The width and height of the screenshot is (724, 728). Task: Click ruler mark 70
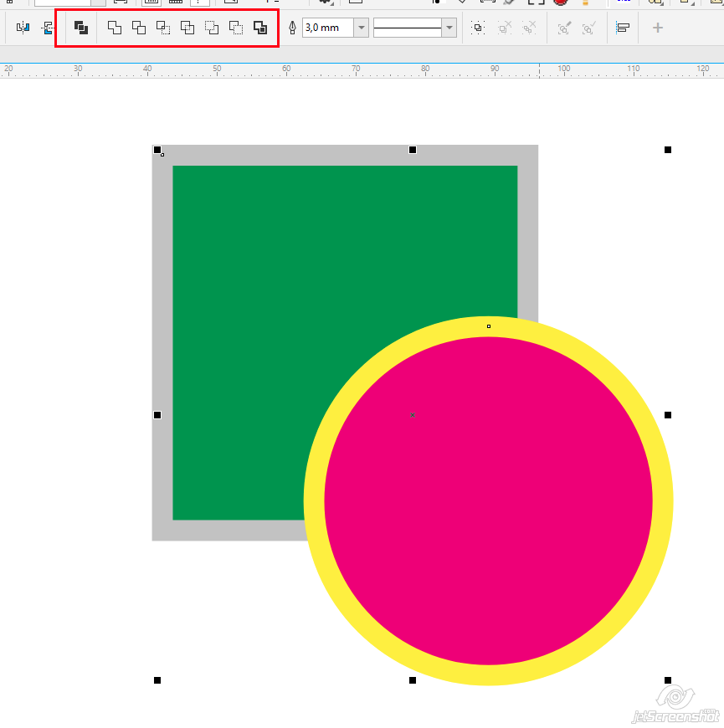[x=356, y=69]
